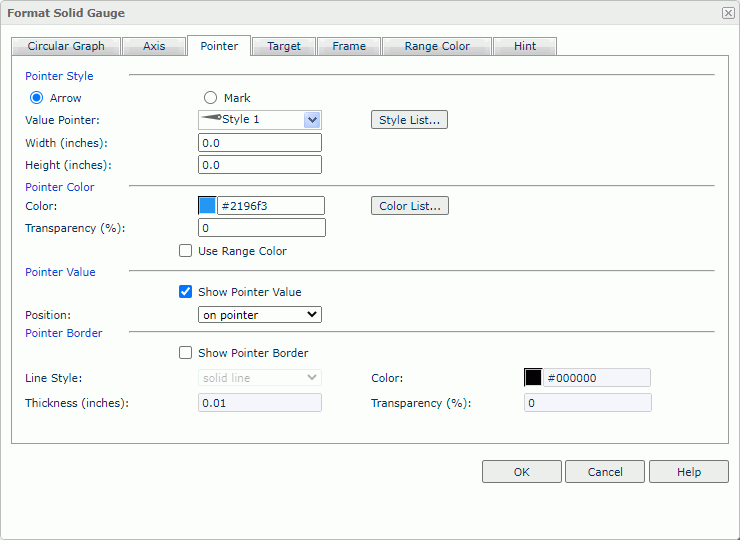Toggle Show Pointer Border checkbox
This screenshot has width=740, height=540.
tap(185, 353)
